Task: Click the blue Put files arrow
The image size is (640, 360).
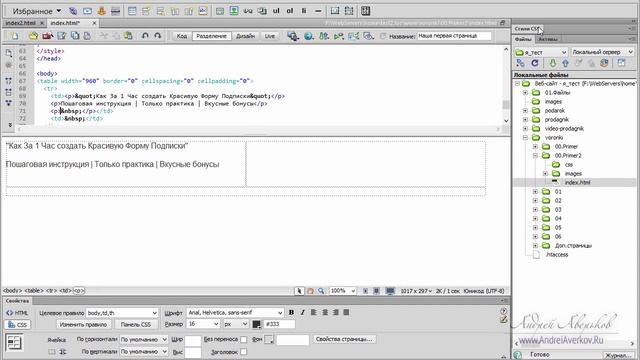Action: point(565,63)
